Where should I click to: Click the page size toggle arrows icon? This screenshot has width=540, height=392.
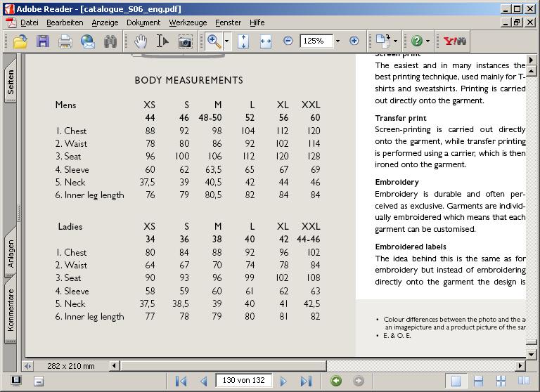[x=28, y=366]
